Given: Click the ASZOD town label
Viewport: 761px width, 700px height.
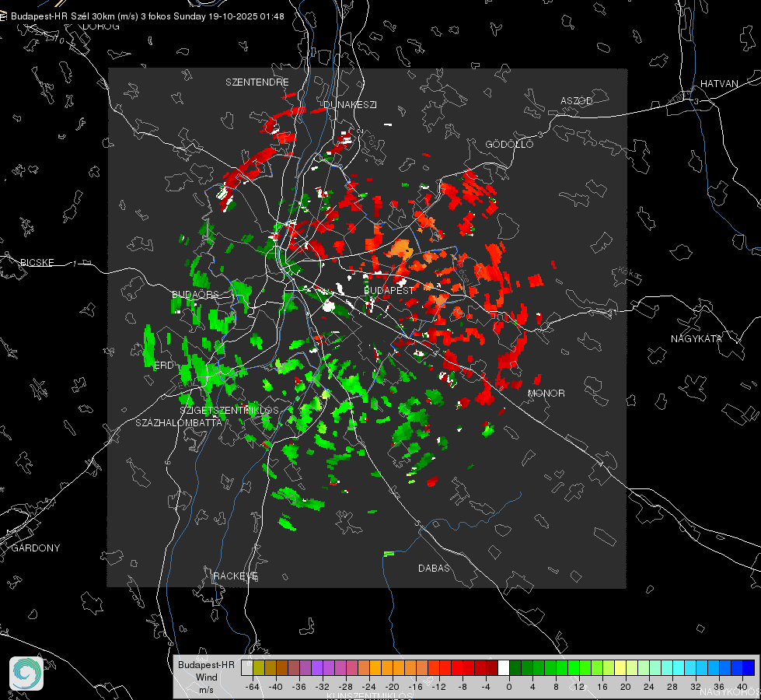Looking at the screenshot, I should pos(577,101).
